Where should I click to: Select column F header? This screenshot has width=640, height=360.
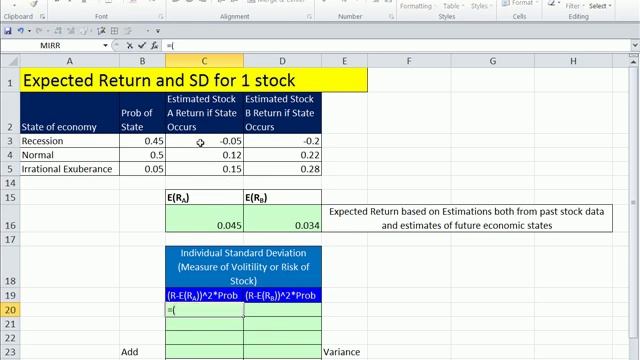pos(409,61)
